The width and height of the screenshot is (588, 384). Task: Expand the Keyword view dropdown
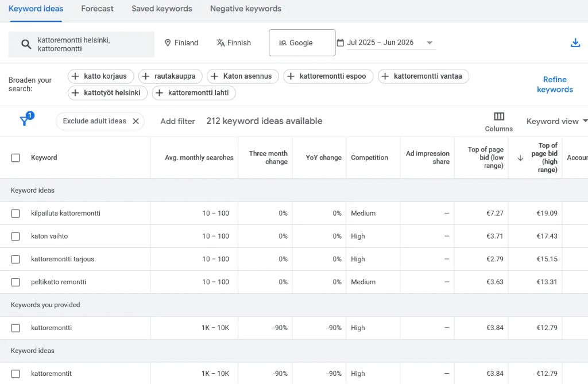coord(557,121)
